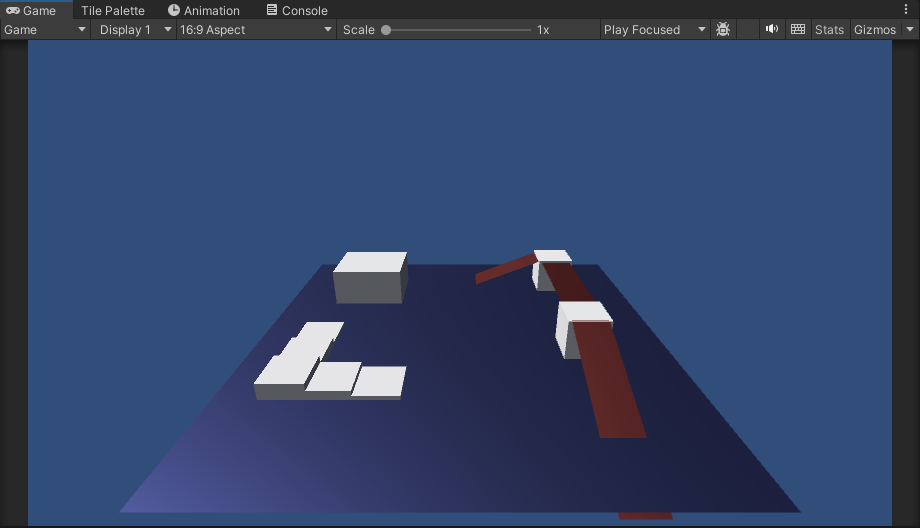Expand the Gizmos dropdown arrow
920x528 pixels.
pyautogui.click(x=910, y=29)
